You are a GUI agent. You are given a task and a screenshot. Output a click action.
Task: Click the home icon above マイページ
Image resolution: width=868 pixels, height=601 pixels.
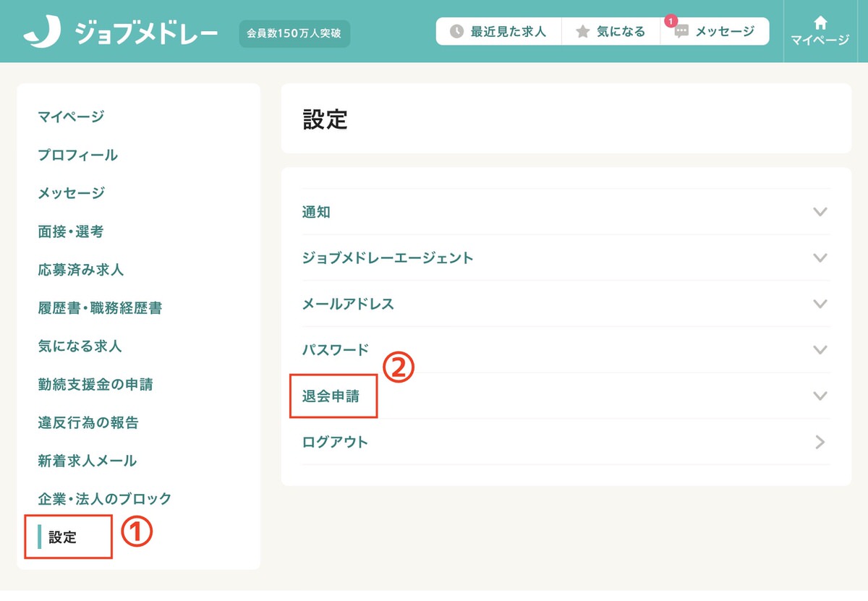pos(820,22)
